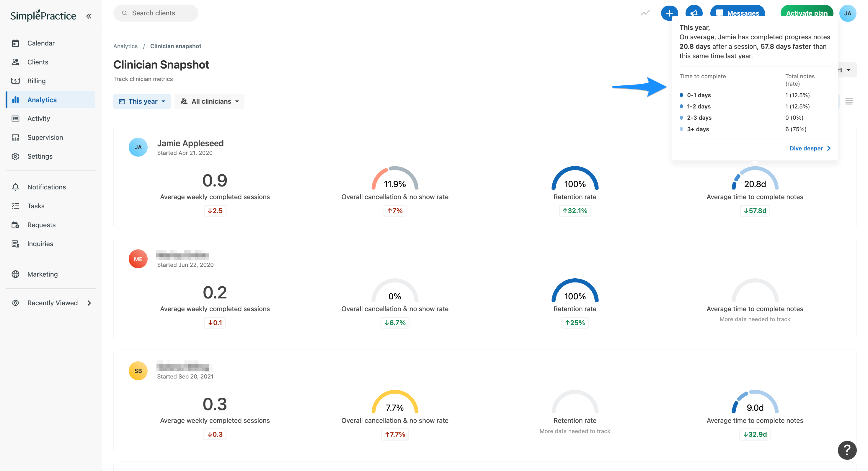Open the This year date dropdown
The width and height of the screenshot is (868, 471).
click(142, 101)
